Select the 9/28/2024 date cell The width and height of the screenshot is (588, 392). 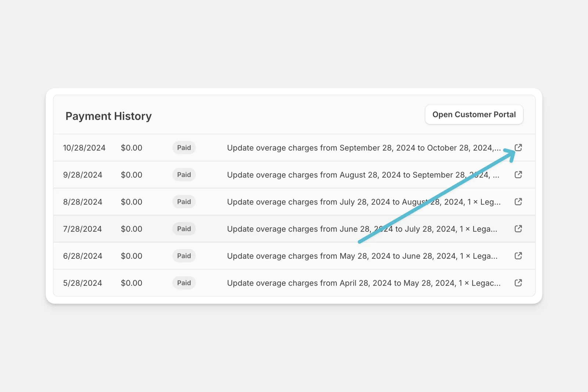pos(83,175)
